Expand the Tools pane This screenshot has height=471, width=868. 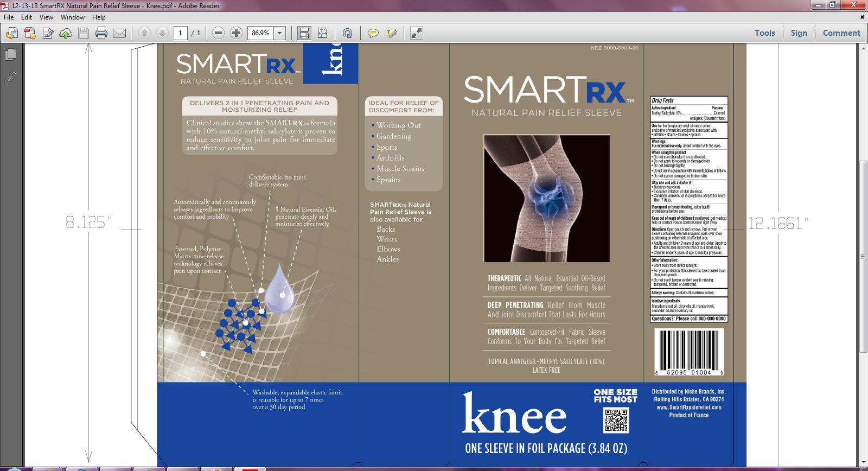(x=764, y=33)
